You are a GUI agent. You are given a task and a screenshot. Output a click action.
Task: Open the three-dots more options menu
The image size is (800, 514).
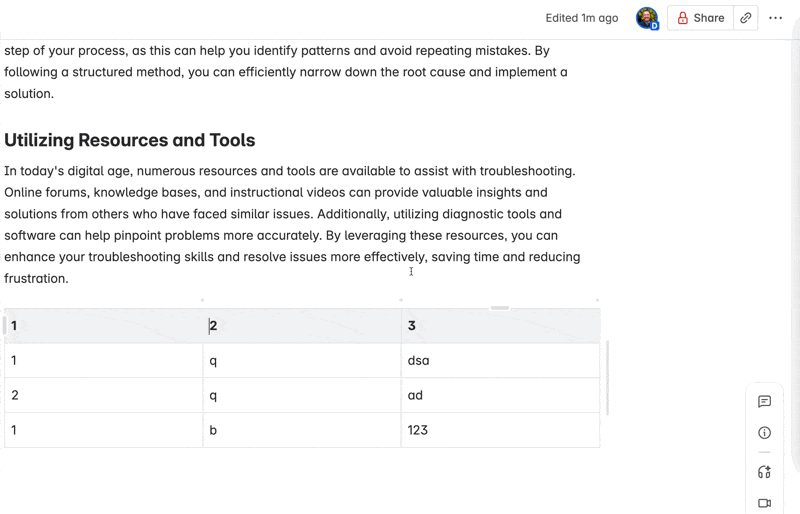pyautogui.click(x=776, y=18)
